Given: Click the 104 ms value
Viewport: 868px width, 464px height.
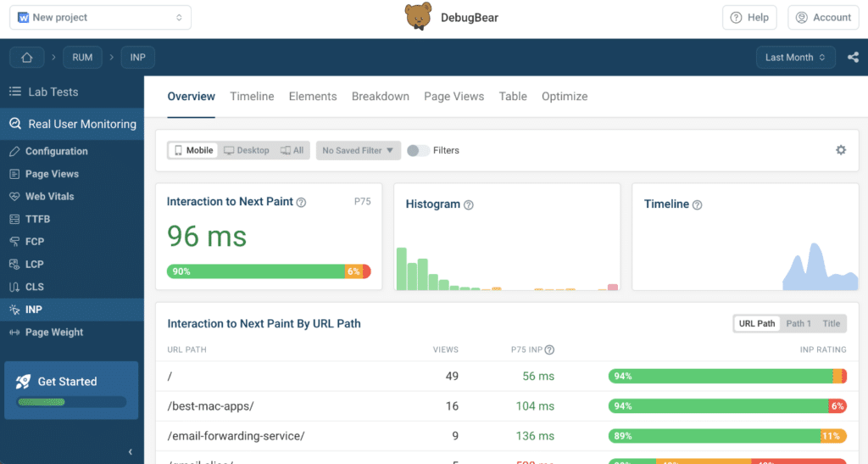Looking at the screenshot, I should [535, 405].
